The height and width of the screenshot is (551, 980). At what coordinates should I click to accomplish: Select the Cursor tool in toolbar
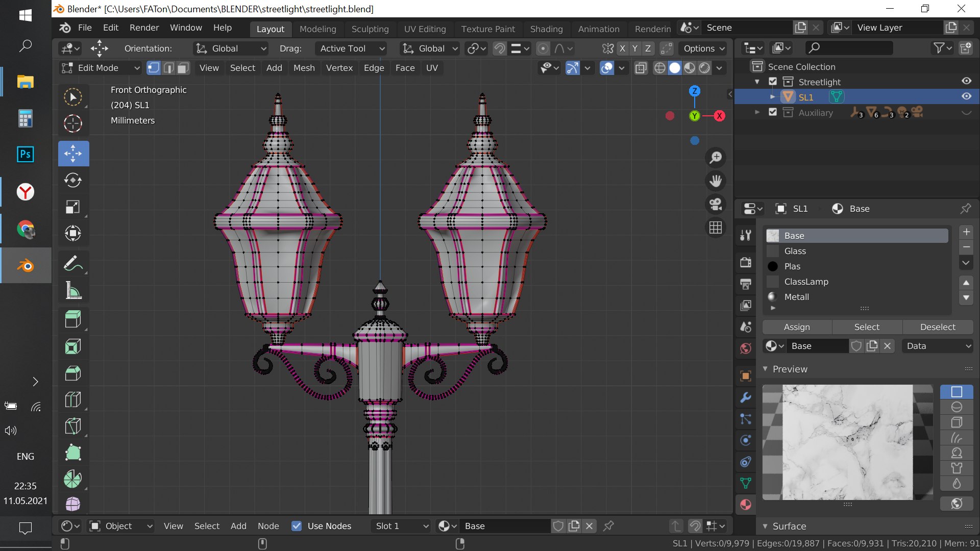73,123
